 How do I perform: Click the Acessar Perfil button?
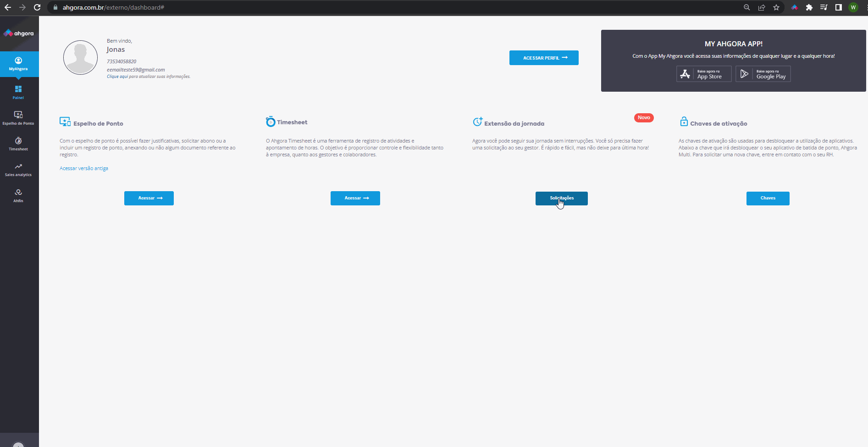(544, 58)
